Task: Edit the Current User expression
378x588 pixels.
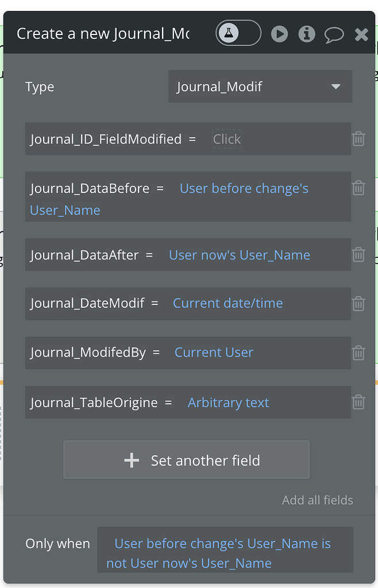Action: tap(214, 352)
